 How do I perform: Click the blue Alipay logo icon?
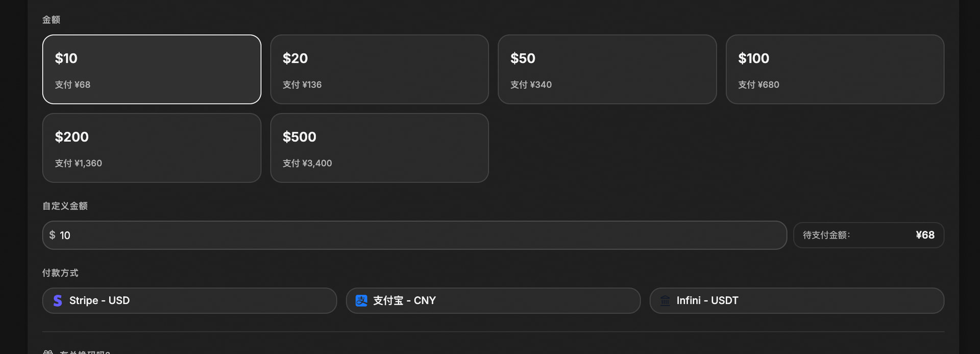click(x=361, y=301)
